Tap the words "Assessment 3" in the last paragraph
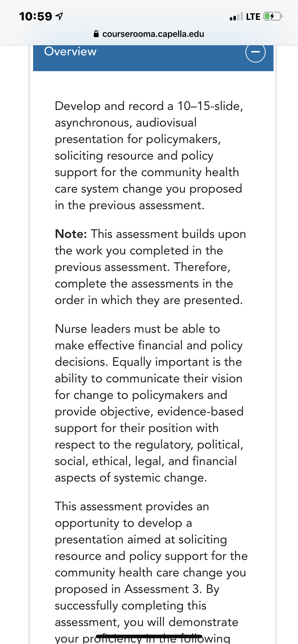This screenshot has width=298, height=644. pyautogui.click(x=163, y=589)
